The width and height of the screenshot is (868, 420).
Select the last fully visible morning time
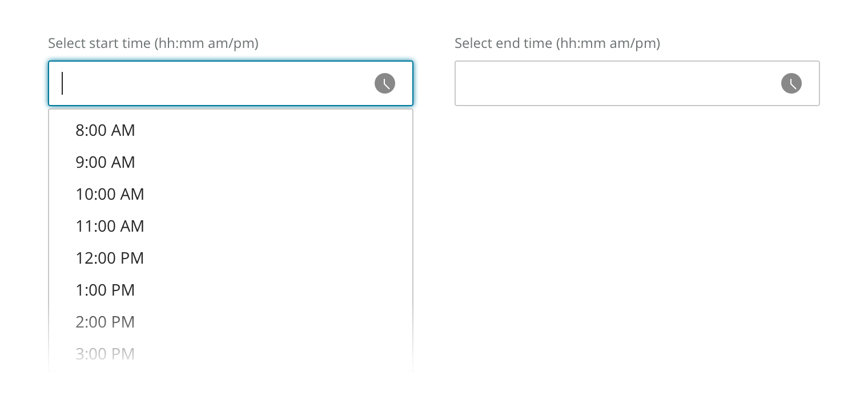coord(110,226)
